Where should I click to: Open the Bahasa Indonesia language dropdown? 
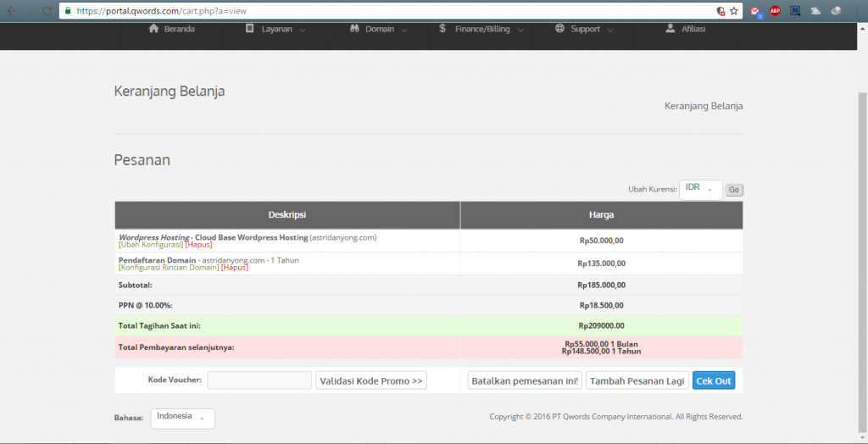182,418
